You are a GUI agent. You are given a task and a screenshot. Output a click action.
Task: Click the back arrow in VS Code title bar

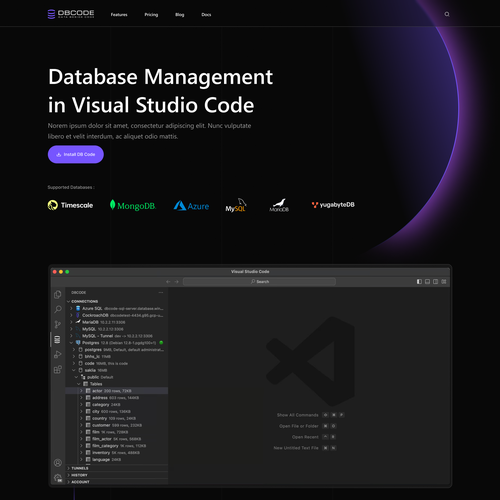tap(168, 282)
